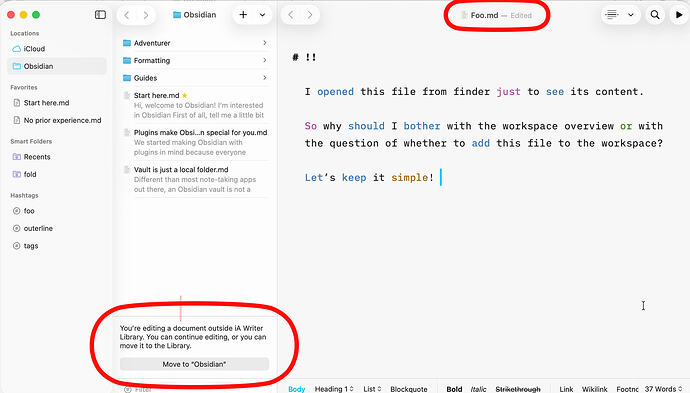This screenshot has height=393, width=690.
Task: Open the 37 Words stats dropdown
Action: coord(664,389)
